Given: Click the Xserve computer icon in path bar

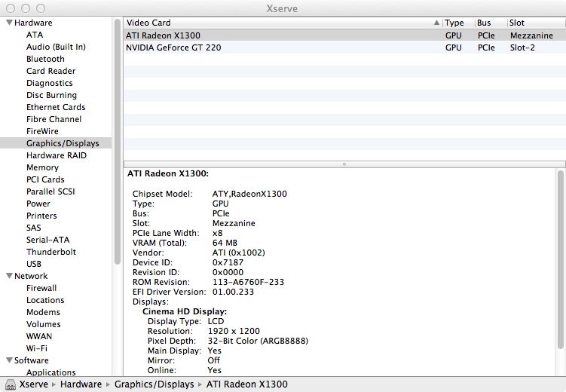Looking at the screenshot, I should click(11, 384).
